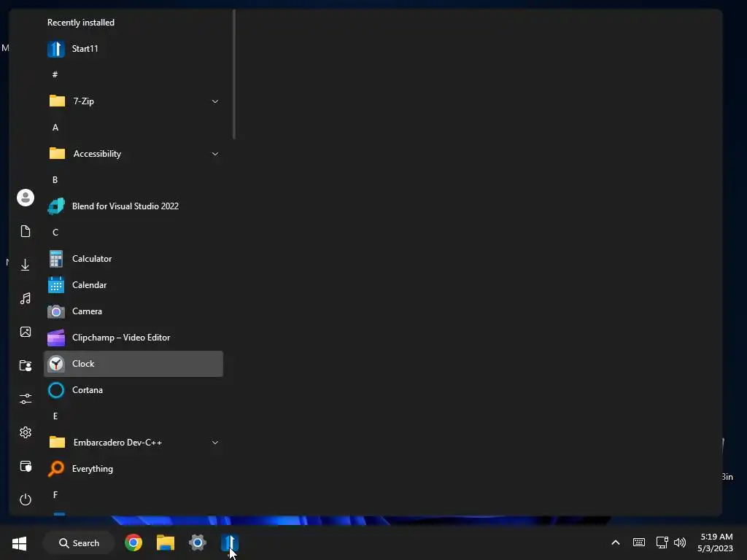Click the A letter header
Viewport: 747px width, 560px height.
(55, 127)
